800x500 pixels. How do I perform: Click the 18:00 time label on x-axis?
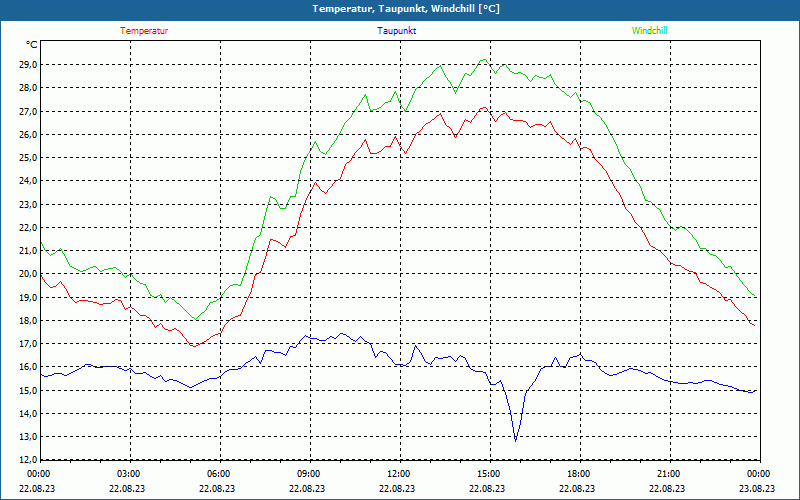(x=579, y=474)
